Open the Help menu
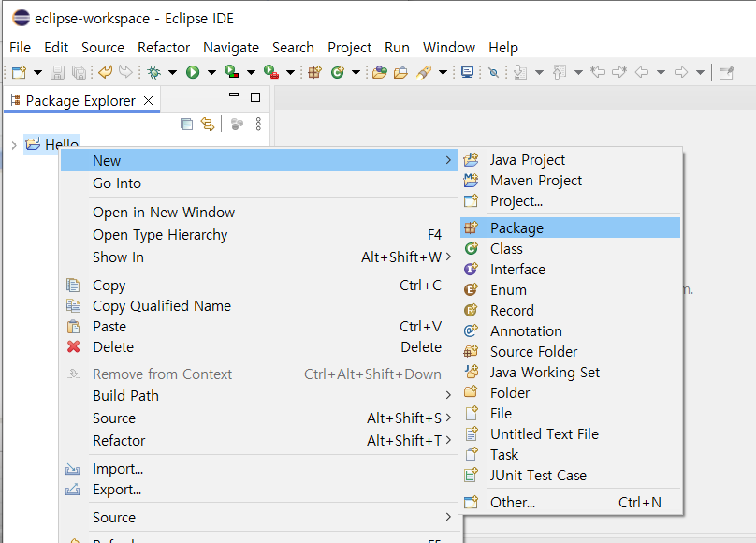 pos(502,47)
